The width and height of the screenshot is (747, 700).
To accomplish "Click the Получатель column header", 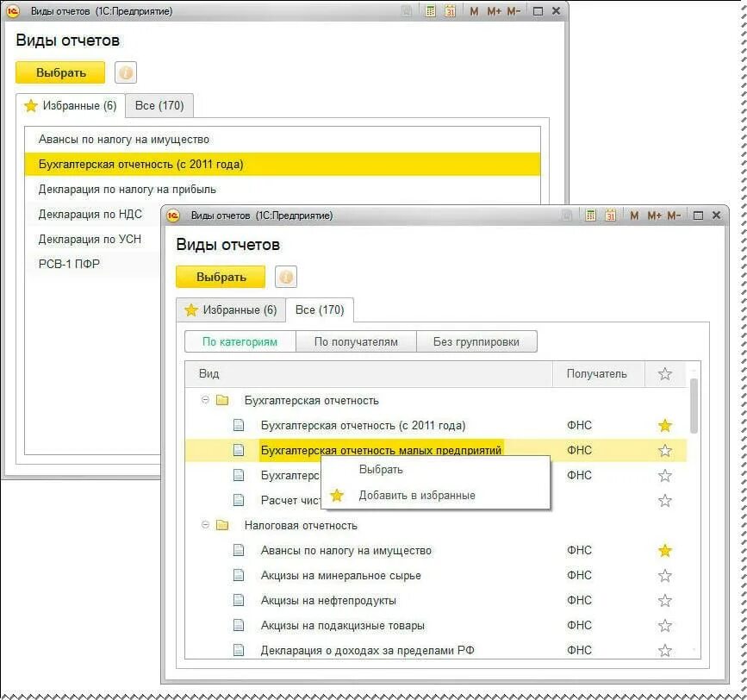I will 598,373.
